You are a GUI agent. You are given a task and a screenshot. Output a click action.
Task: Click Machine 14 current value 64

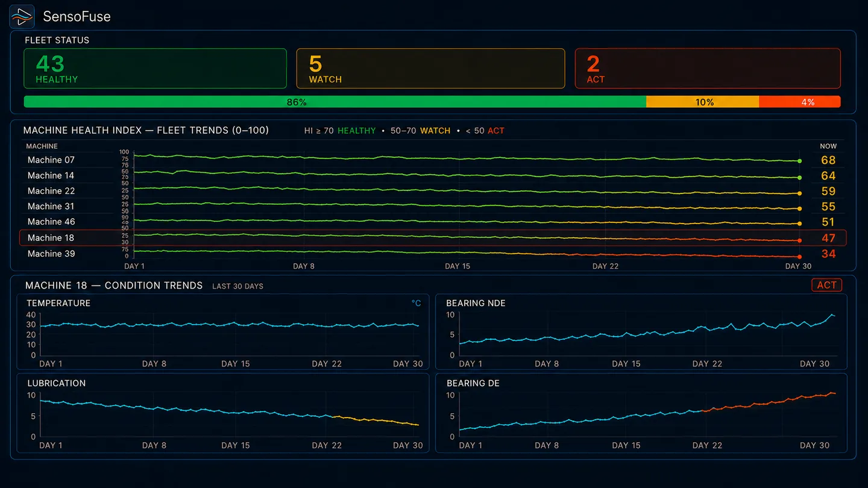pyautogui.click(x=828, y=176)
